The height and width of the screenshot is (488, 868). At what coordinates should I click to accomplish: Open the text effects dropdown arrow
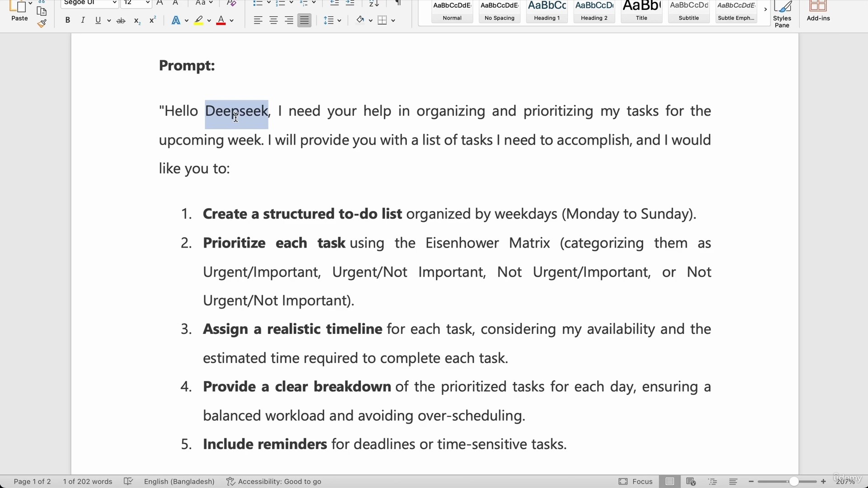(186, 20)
